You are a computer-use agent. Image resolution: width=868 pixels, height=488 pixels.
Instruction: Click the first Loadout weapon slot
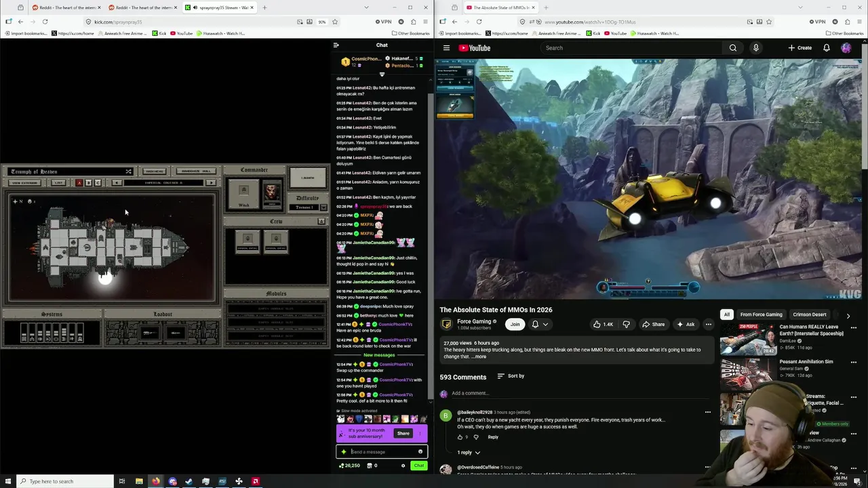point(150,333)
